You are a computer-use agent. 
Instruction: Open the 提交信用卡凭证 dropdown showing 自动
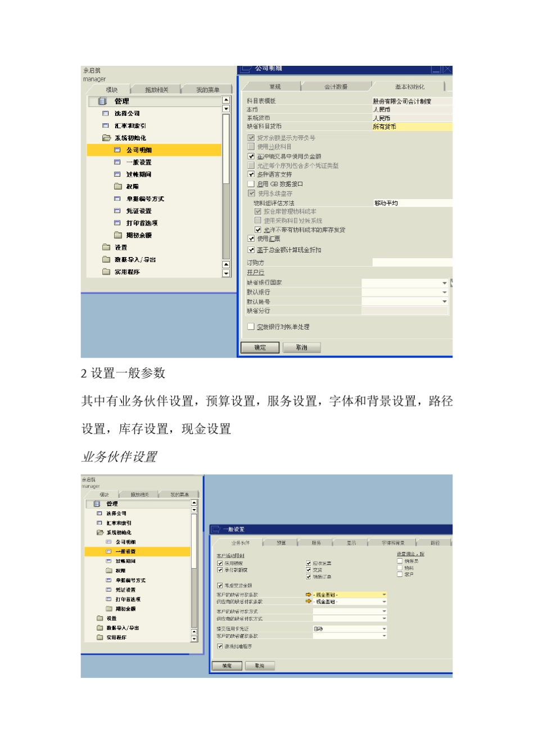tap(384, 629)
